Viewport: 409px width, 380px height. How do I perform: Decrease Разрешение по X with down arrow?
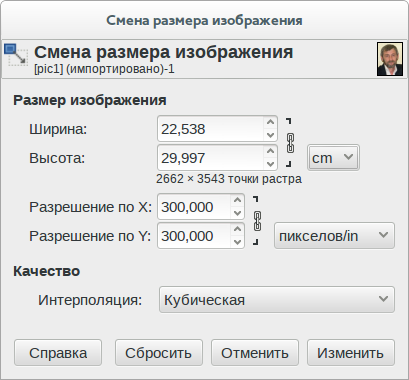point(237,213)
